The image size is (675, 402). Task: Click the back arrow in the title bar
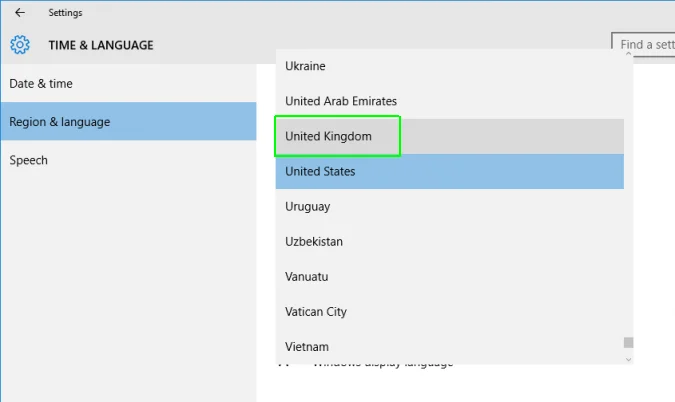pos(20,13)
